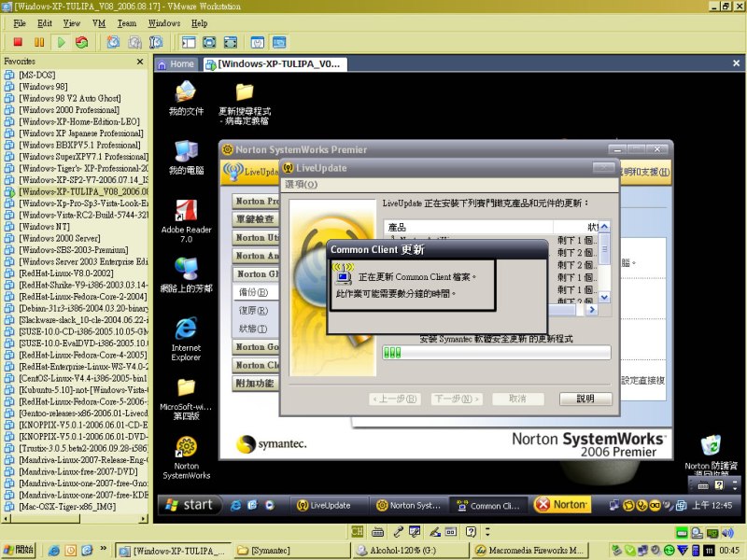Click the LiveUpdate installation progress bar
Image resolution: width=747 pixels, height=560 pixels.
click(x=497, y=353)
